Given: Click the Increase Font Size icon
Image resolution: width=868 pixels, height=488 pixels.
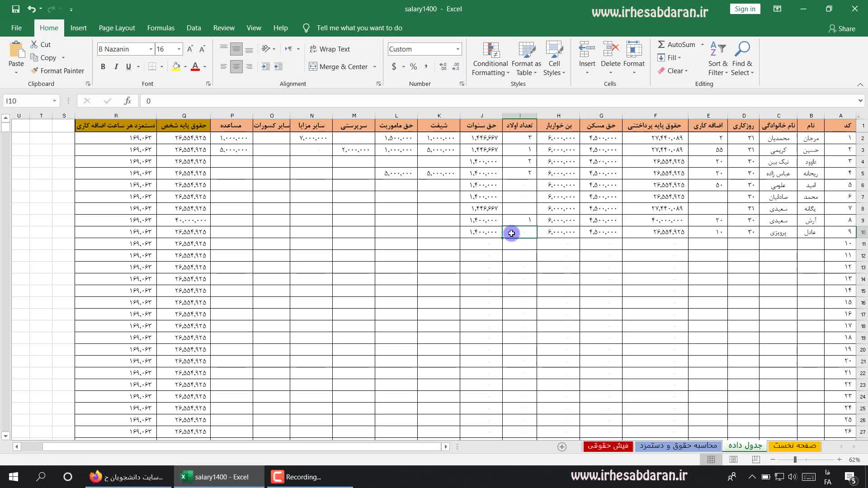Looking at the screenshot, I should click(190, 49).
